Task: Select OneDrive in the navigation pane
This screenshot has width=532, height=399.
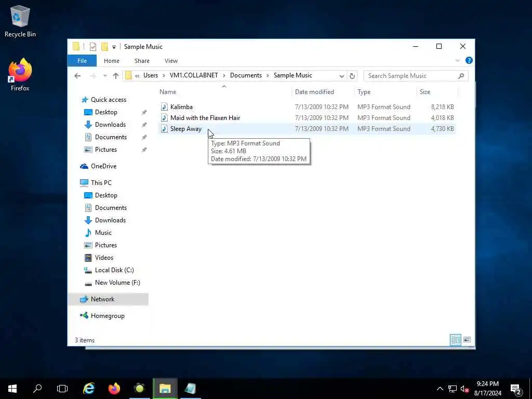Action: (103, 166)
